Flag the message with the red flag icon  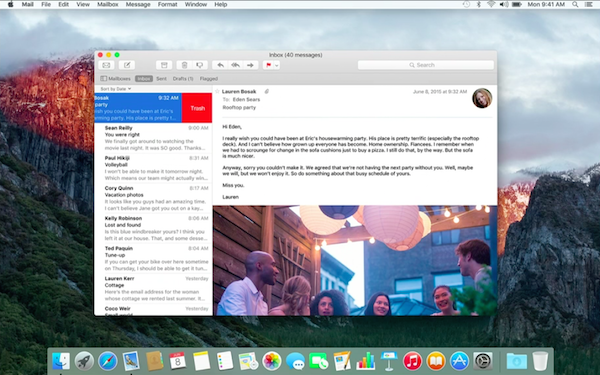coord(268,65)
